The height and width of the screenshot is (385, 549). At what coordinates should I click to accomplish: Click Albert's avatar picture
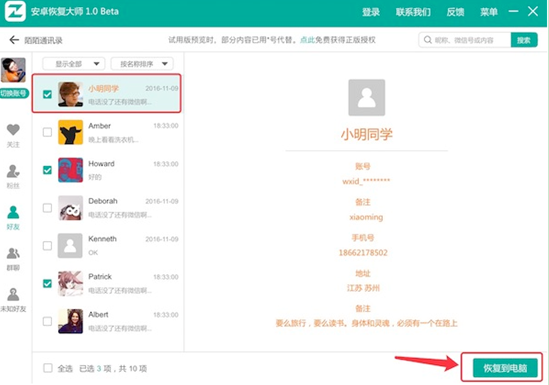click(70, 321)
